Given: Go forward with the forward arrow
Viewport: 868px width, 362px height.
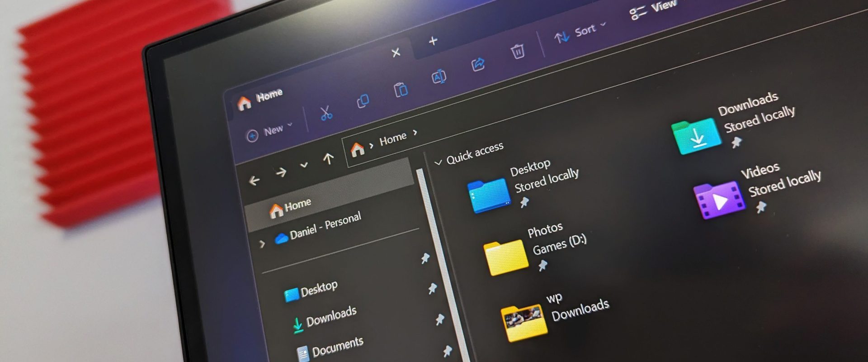Looking at the screenshot, I should point(281,172).
